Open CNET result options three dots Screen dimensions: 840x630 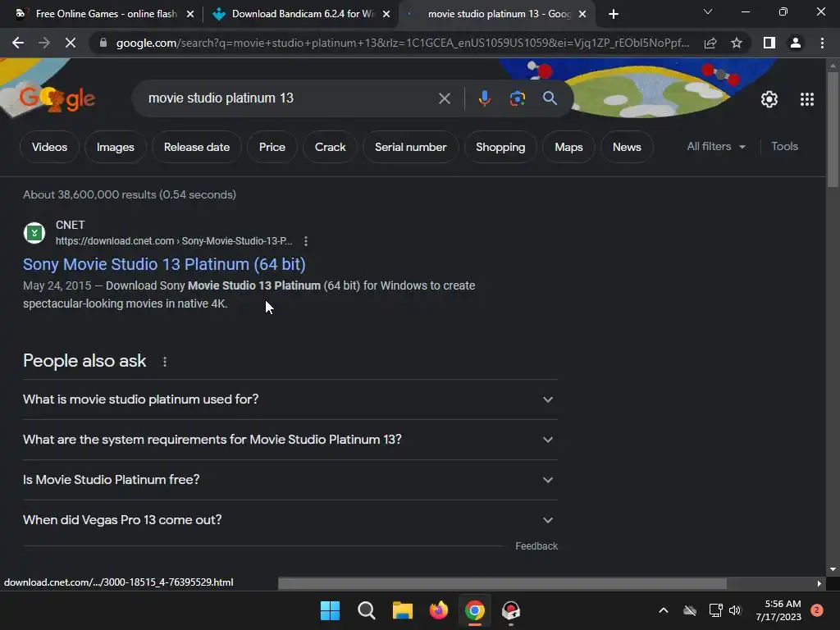(x=306, y=241)
